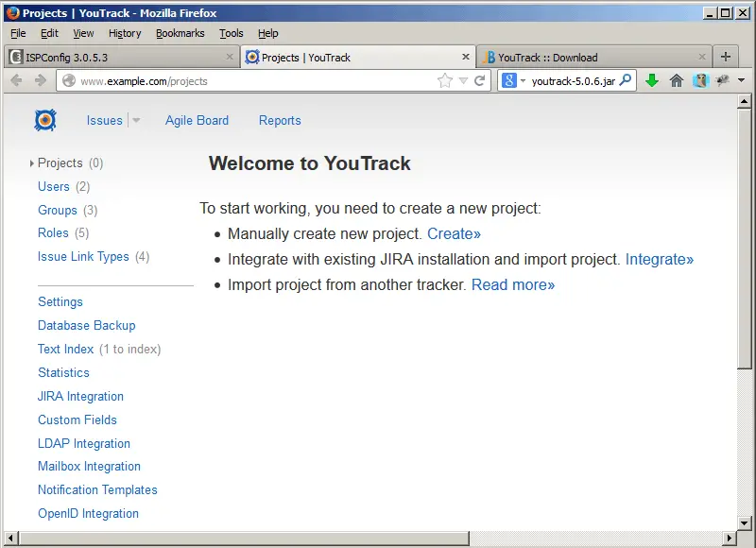Go back with the browser back arrow
Screen dimensions: 756x548
16,80
